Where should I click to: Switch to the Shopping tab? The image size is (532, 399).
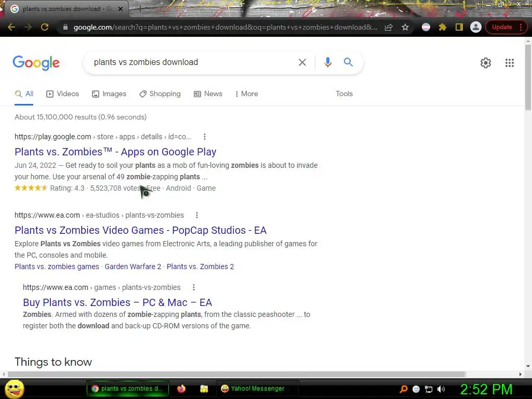click(160, 94)
